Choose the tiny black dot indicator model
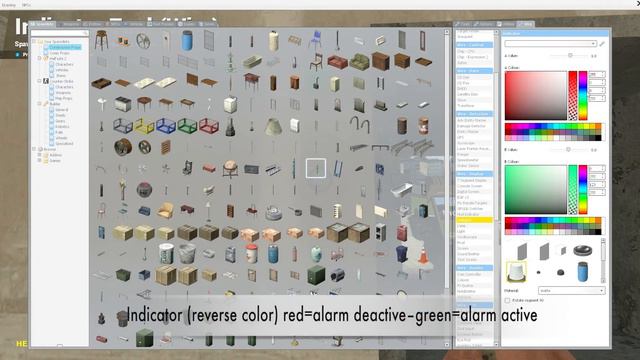Viewport: 640px width, 360px height. [x=538, y=272]
